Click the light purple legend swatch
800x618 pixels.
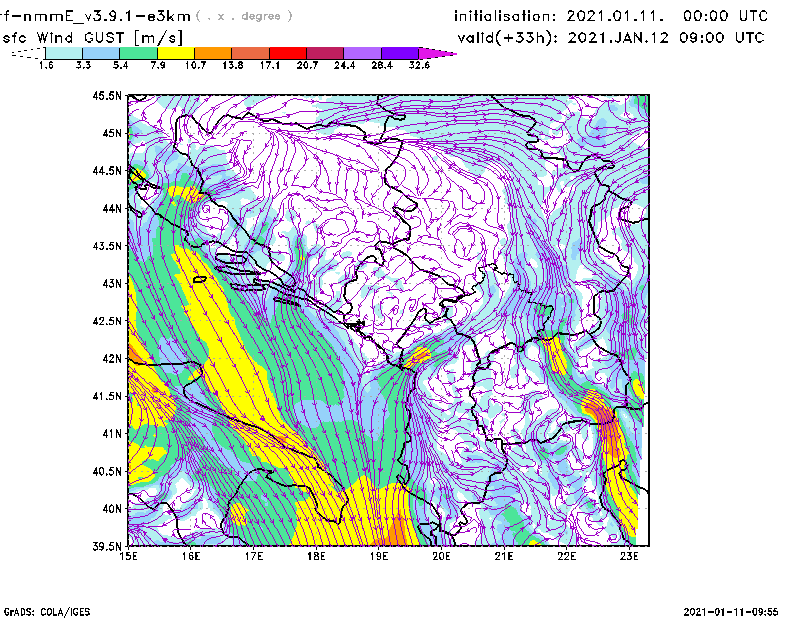pyautogui.click(x=363, y=53)
